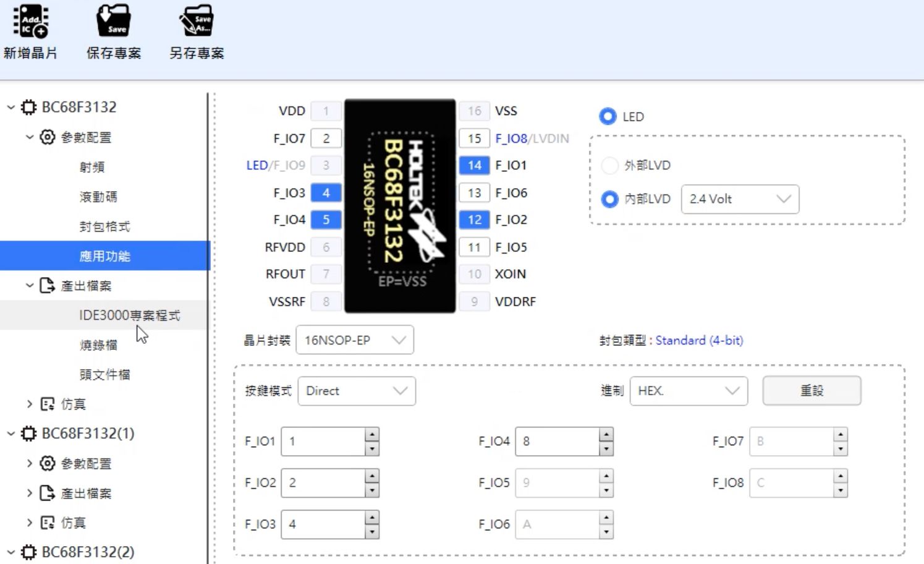
Task: Select the 應用功能 tree item
Action: pos(105,255)
